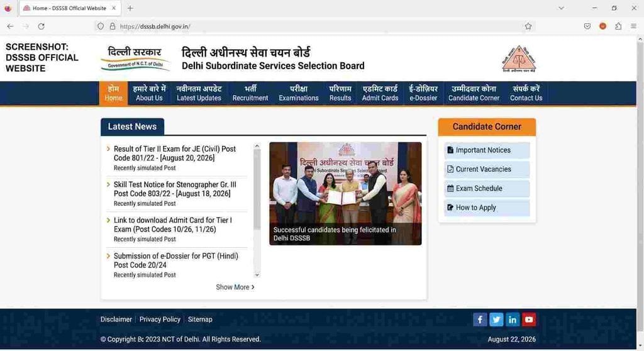Click the Firefox icon left of the tab
The height and width of the screenshot is (351, 644).
[x=8, y=8]
